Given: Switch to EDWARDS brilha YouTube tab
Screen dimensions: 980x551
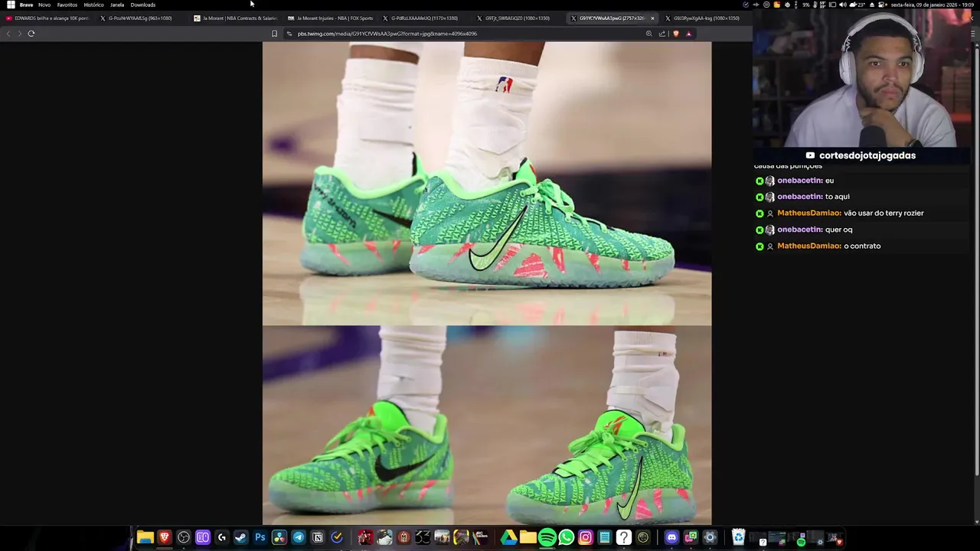Looking at the screenshot, I should [x=47, y=18].
